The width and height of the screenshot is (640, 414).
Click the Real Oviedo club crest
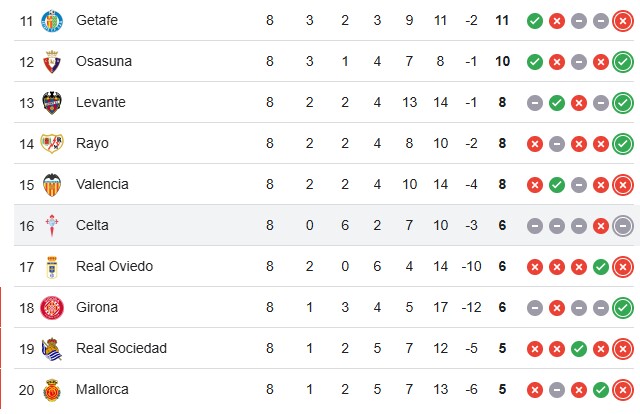[x=52, y=267]
